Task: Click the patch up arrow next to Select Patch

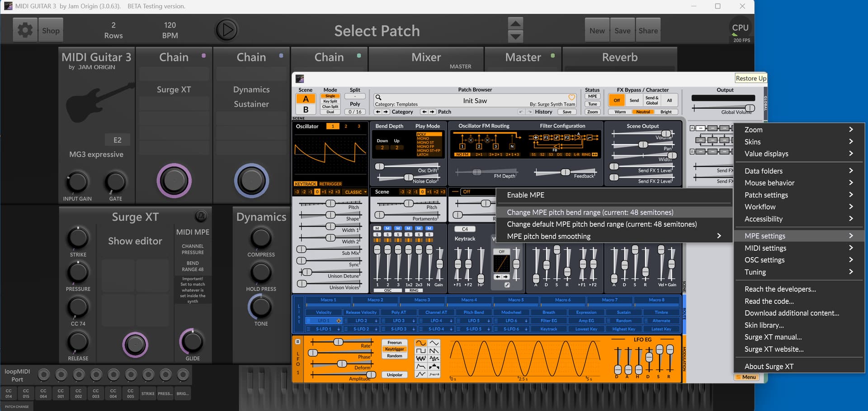Action: click(515, 23)
